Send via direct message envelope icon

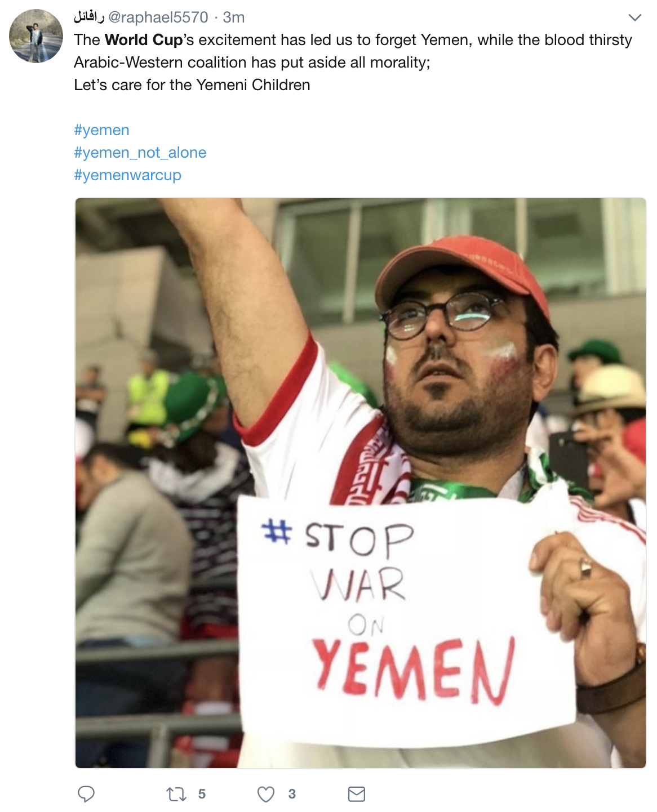[357, 795]
